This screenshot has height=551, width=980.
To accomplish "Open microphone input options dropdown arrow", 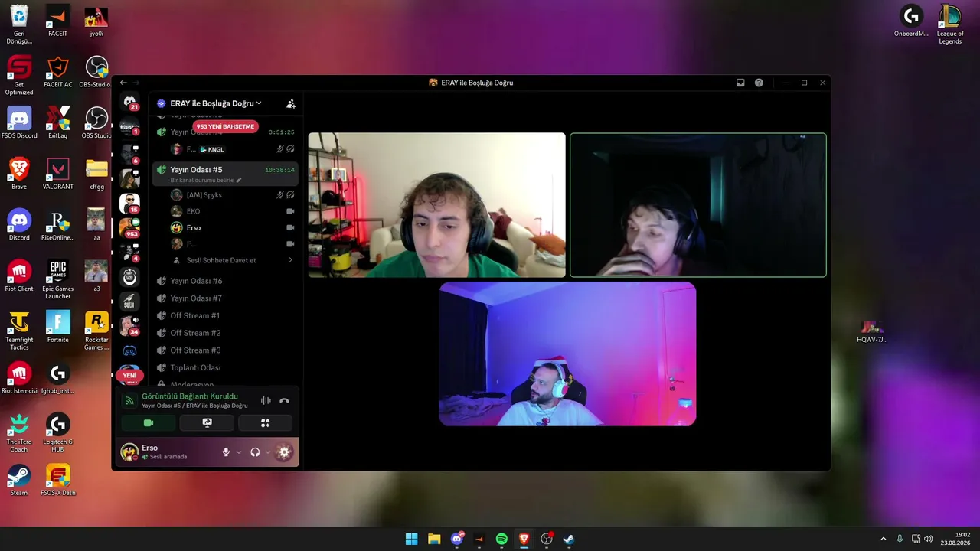I will click(x=239, y=452).
